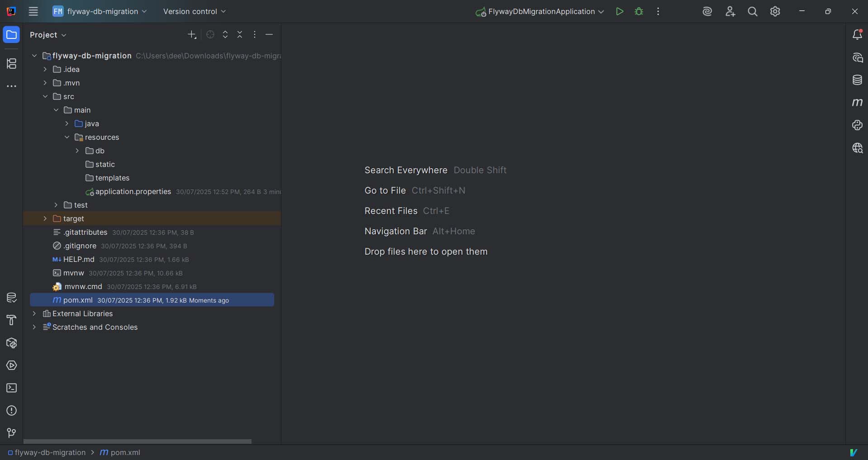
Task: Open the Terminal tool window
Action: (x=12, y=388)
